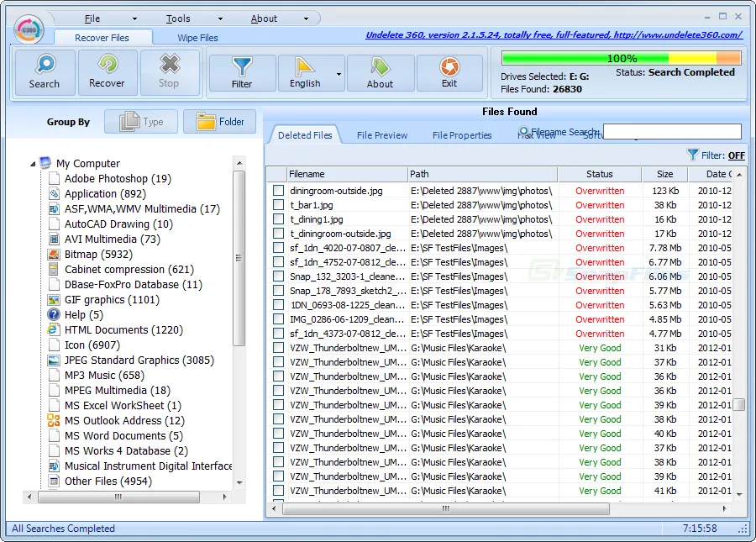Check the box for sf_1dn_4373-07-0812 file

coord(278,334)
